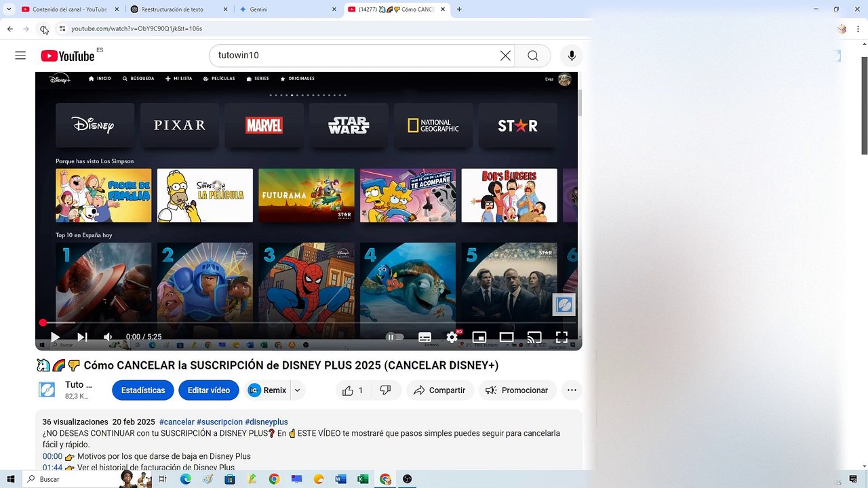
Task: Start voice search with the microphone
Action: pos(572,56)
